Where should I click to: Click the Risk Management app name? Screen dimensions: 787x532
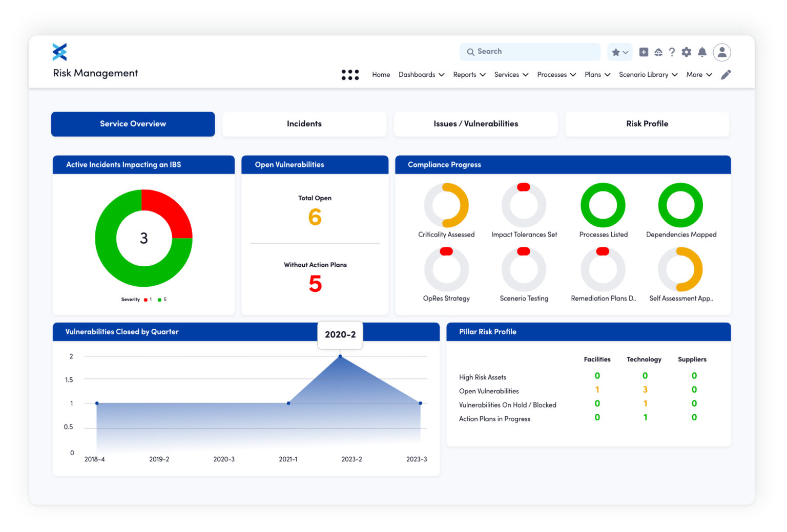click(95, 73)
